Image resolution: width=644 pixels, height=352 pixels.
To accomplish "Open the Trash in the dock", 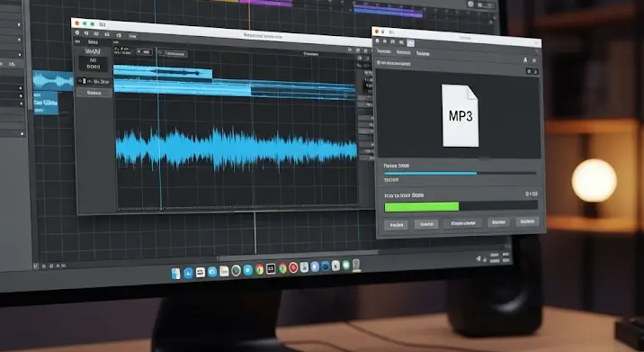I will tap(356, 266).
